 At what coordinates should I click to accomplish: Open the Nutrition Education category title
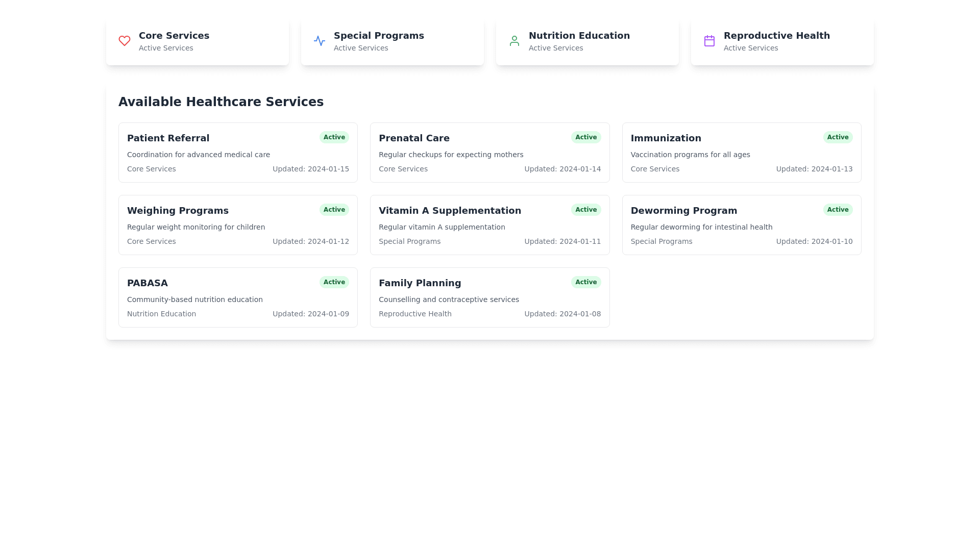[579, 36]
